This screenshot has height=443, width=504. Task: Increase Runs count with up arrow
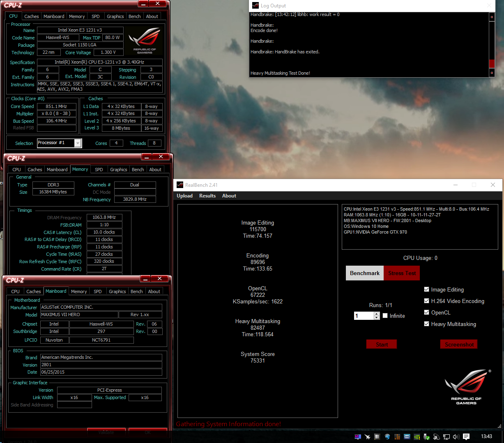(377, 314)
